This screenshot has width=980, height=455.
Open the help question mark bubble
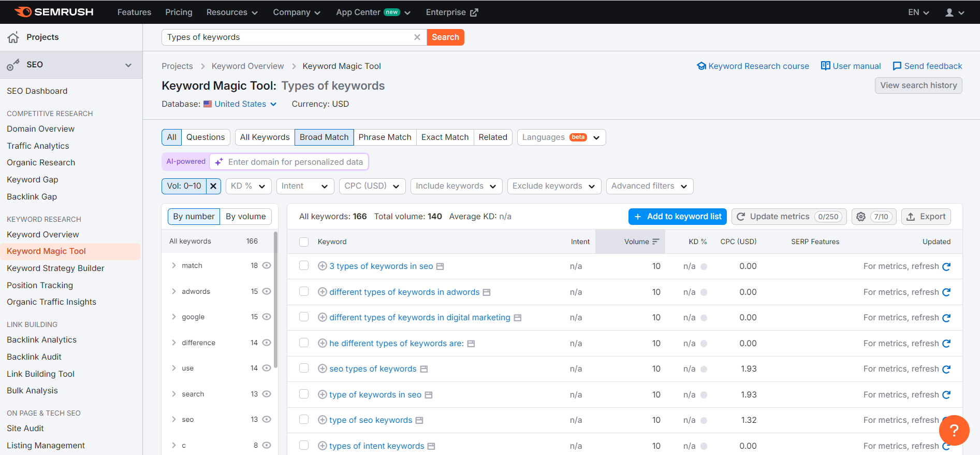click(x=954, y=430)
